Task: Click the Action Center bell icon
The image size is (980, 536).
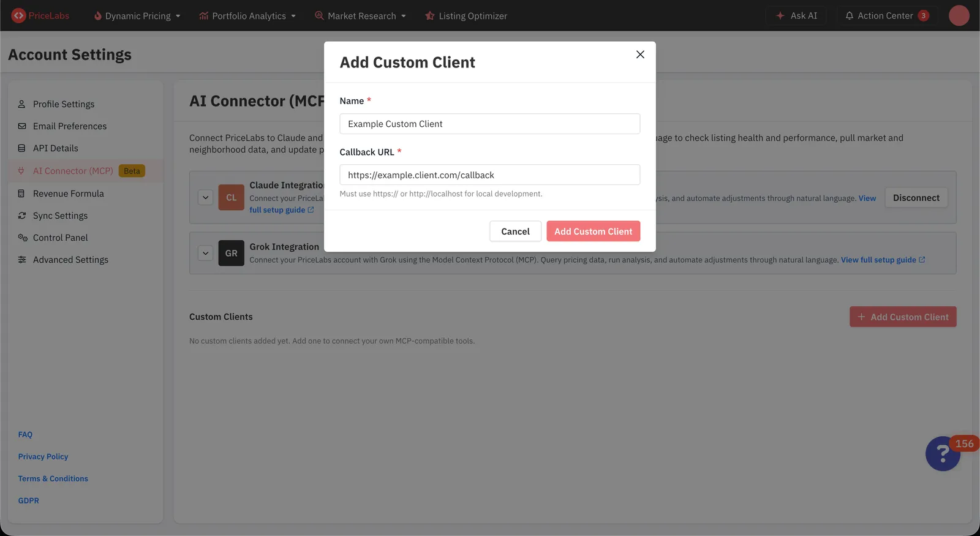Action: [x=849, y=16]
